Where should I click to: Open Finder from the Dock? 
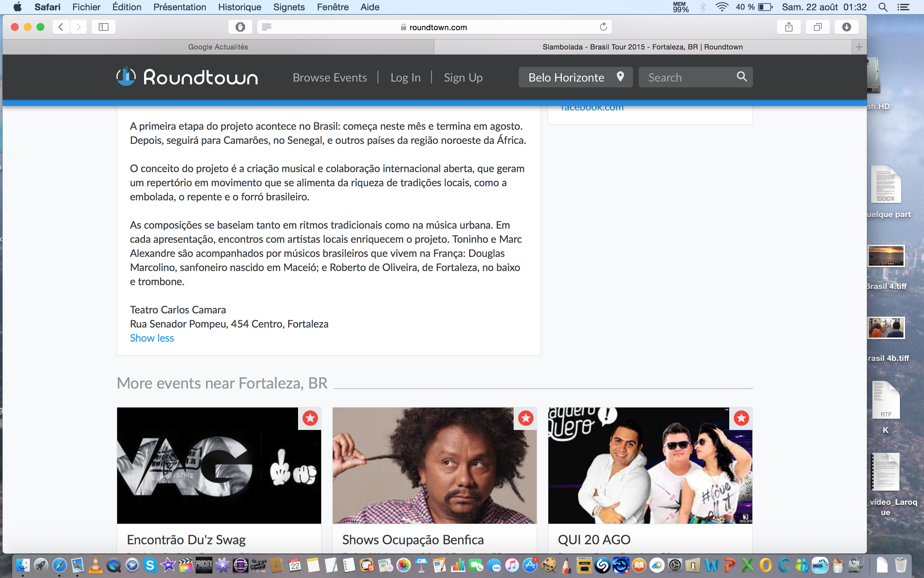23,565
